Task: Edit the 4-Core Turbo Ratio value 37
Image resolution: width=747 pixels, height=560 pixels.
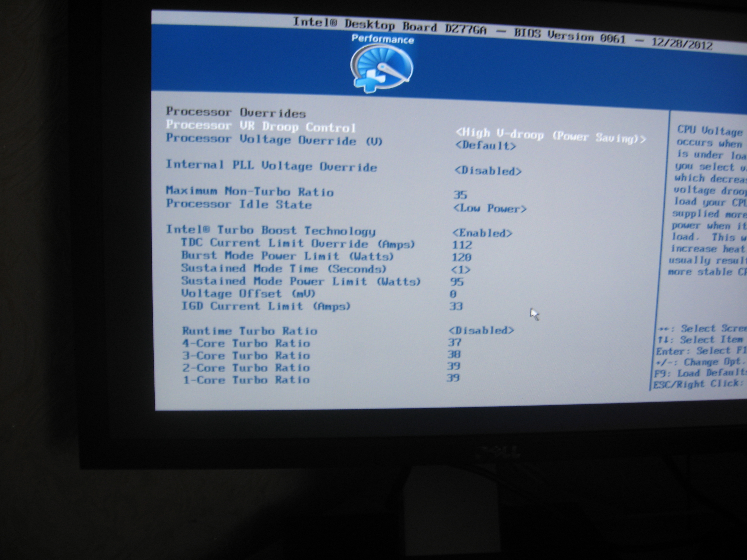Action: (454, 342)
